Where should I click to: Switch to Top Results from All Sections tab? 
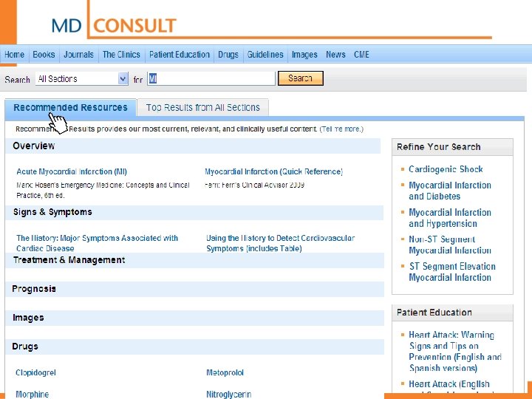pos(203,108)
